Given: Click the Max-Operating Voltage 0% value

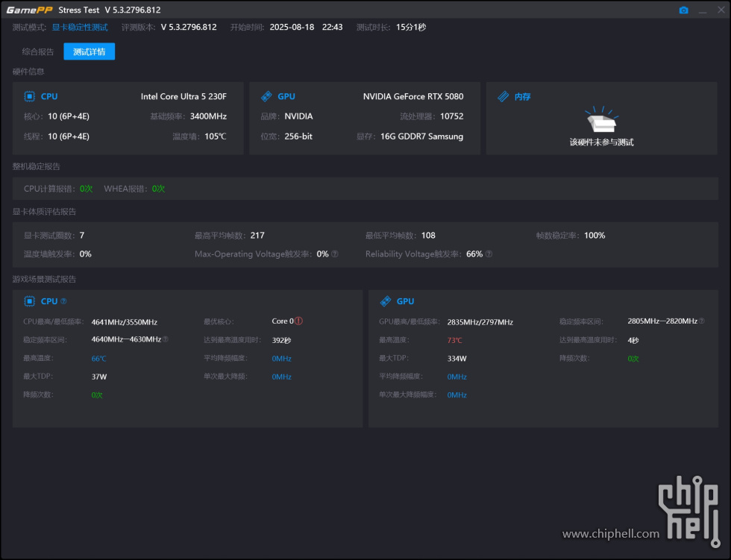Looking at the screenshot, I should (322, 254).
